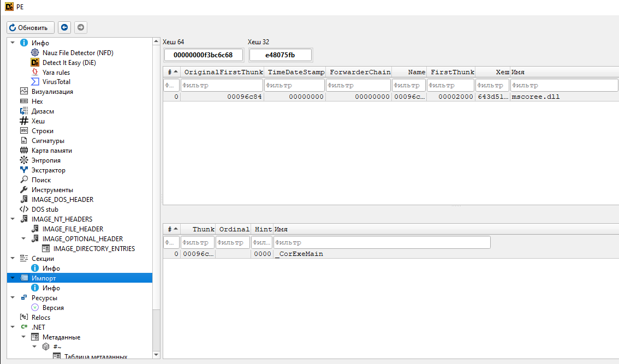Open the Инструменты tools item

(x=52, y=190)
